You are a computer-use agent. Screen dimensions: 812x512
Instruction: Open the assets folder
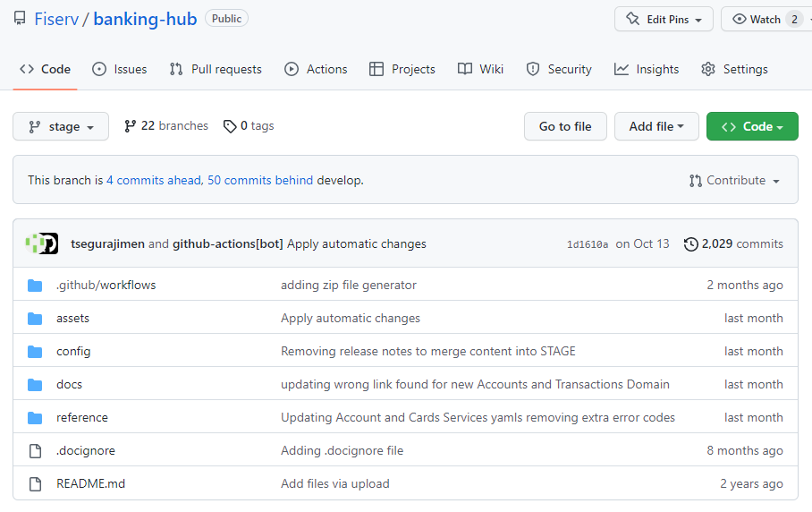coord(72,318)
